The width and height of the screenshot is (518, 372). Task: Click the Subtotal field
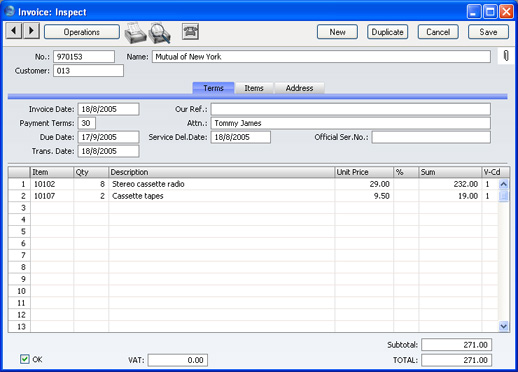click(457, 345)
